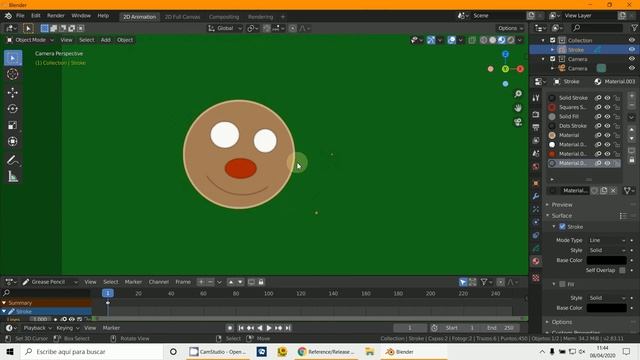Open the viewport Options dropdown
Image resolution: width=640 pixels, height=360 pixels.
click(510, 28)
